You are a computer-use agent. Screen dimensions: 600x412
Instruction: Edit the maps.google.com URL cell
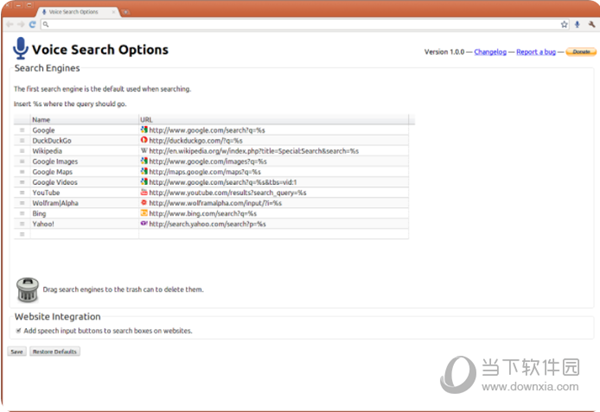pyautogui.click(x=274, y=172)
